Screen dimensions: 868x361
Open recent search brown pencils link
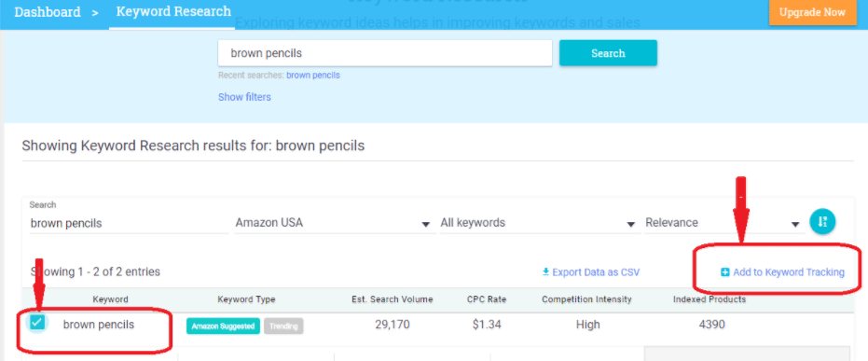pyautogui.click(x=312, y=76)
